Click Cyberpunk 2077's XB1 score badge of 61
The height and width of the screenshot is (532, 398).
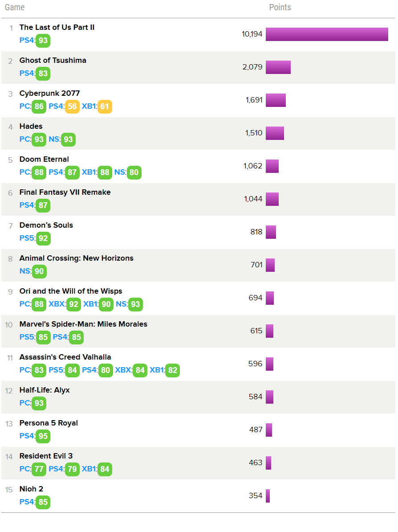pyautogui.click(x=105, y=106)
